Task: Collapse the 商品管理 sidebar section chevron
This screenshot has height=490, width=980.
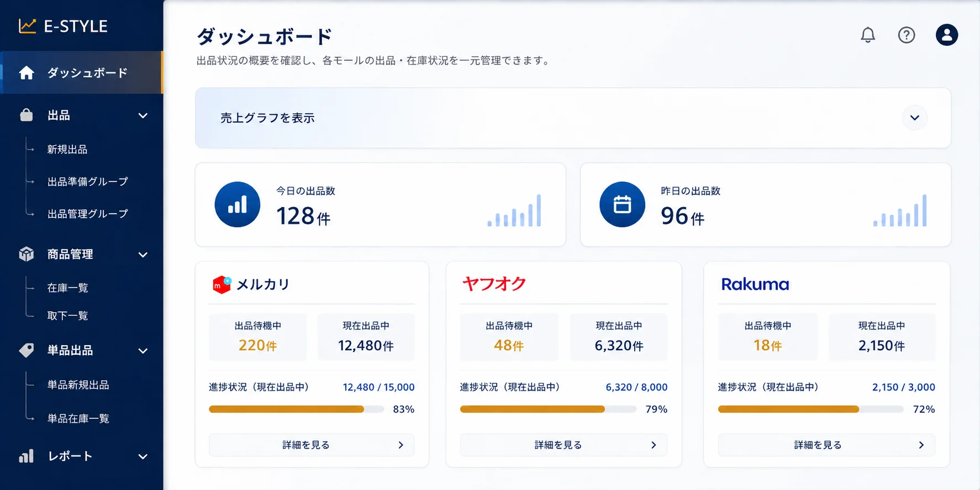Action: pyautogui.click(x=143, y=255)
